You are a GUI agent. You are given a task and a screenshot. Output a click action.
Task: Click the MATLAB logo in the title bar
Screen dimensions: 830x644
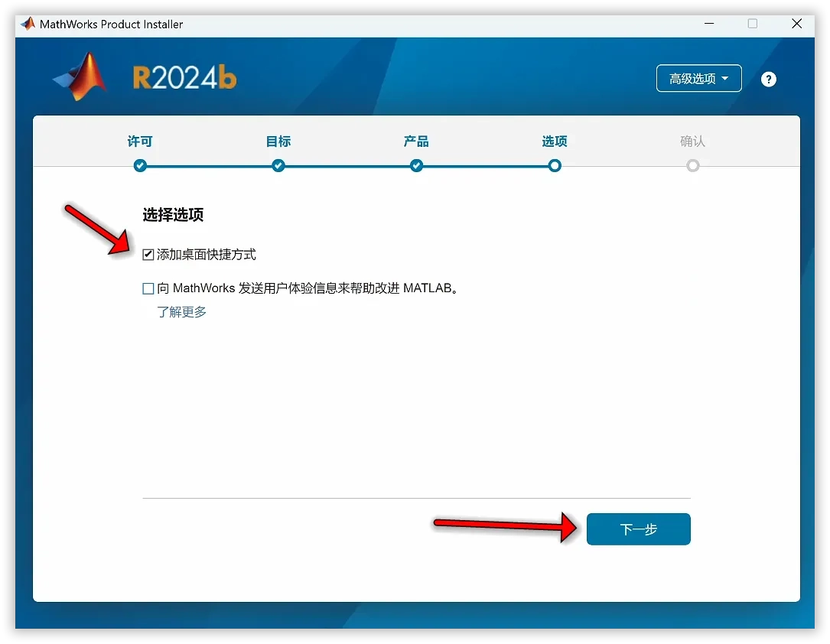point(28,24)
